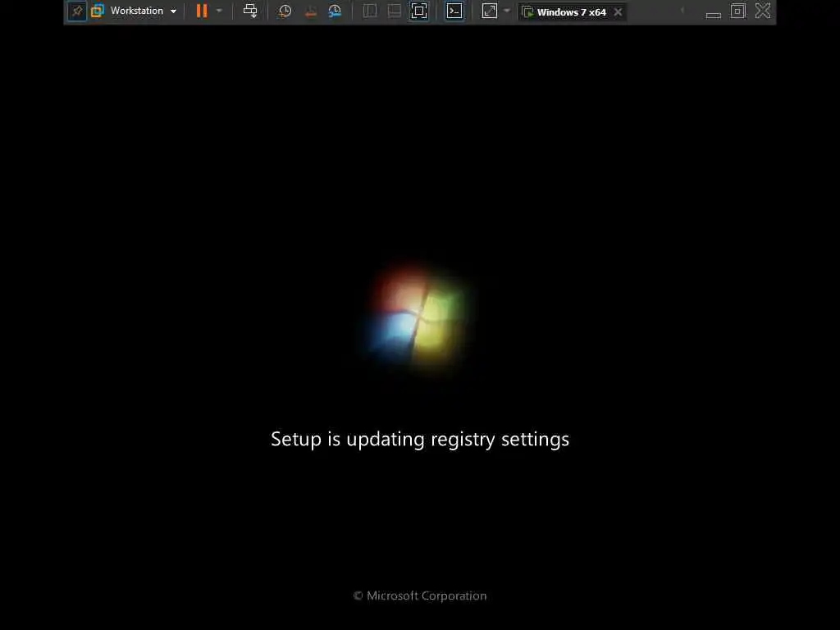Expand the power options dropdown beside pause
840x630 pixels.
point(219,11)
